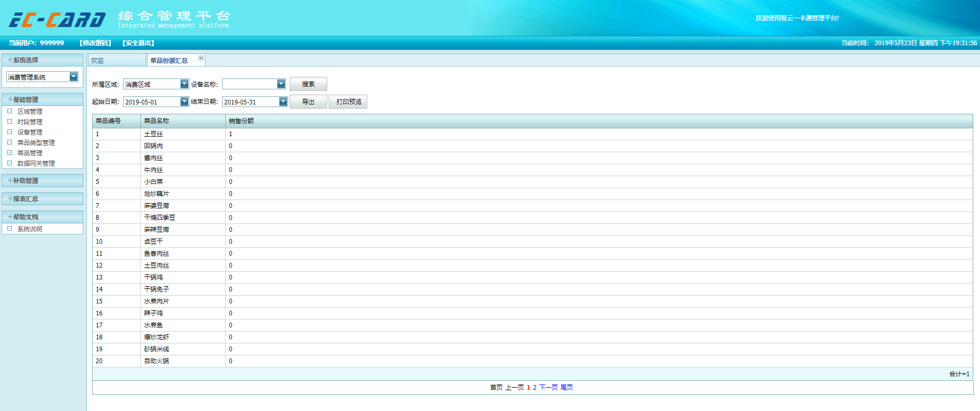Expand the 报表汇总 section
980x411 pixels.
(43, 198)
